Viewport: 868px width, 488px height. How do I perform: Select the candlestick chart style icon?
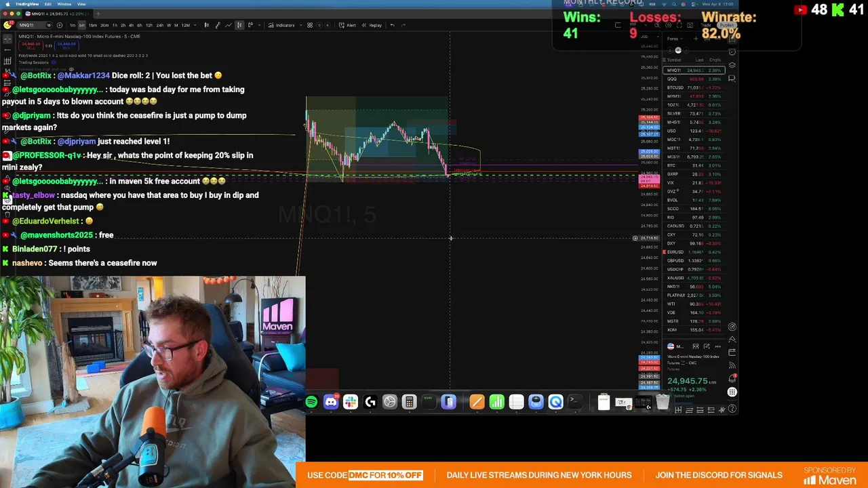coord(239,25)
